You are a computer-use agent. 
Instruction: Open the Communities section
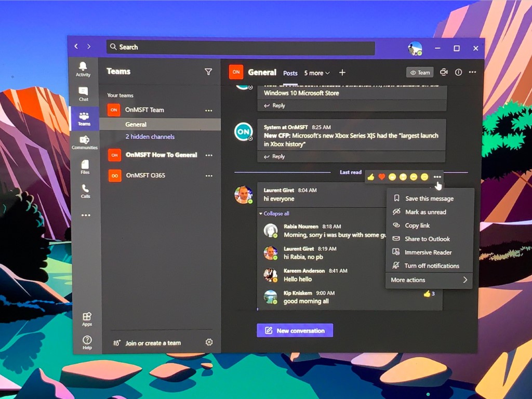(84, 142)
